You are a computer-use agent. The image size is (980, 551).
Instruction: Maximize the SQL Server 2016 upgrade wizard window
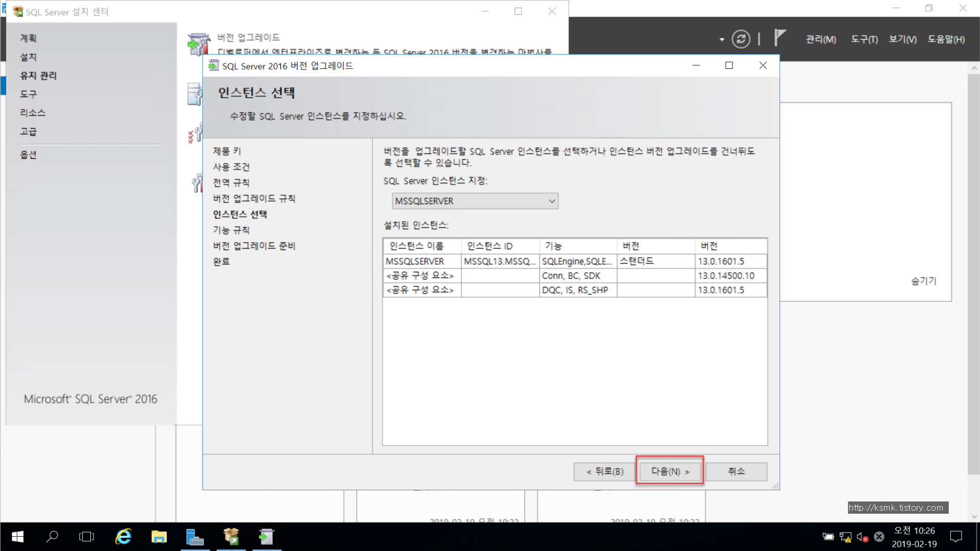click(729, 65)
